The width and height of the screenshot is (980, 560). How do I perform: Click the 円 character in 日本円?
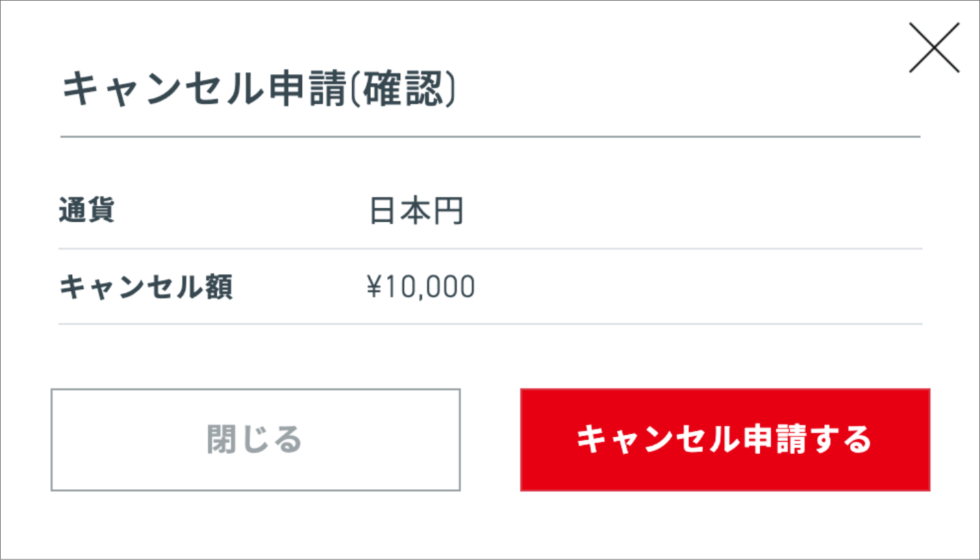448,212
